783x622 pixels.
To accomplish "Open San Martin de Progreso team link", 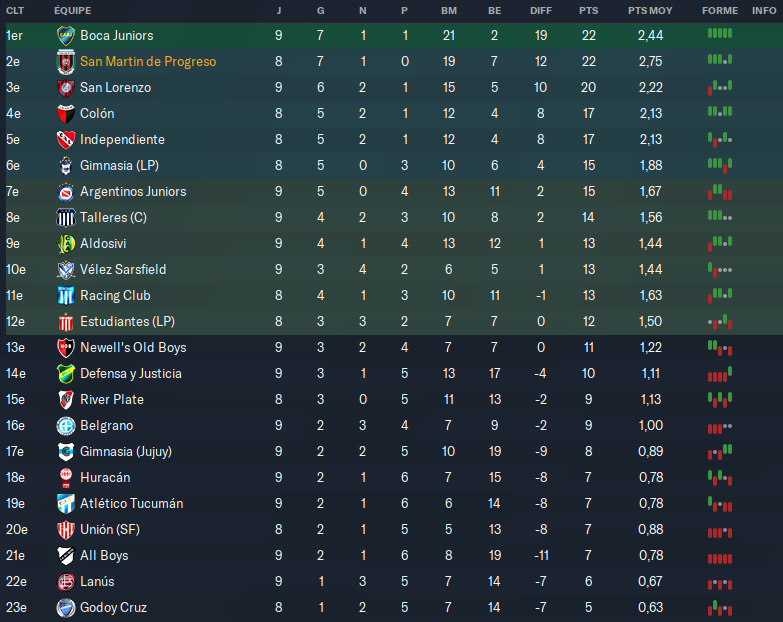I will click(148, 61).
